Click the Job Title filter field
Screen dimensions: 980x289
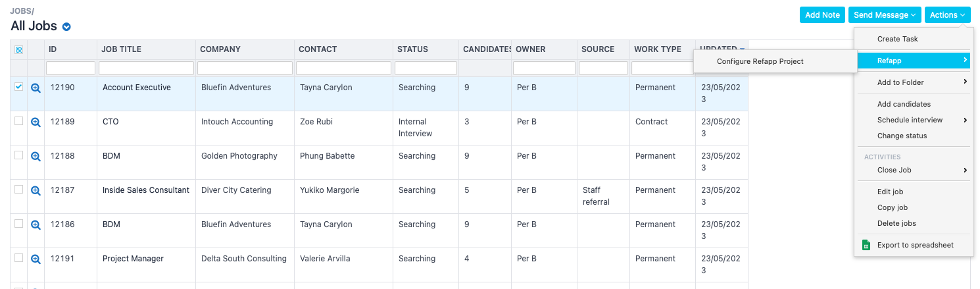[146, 68]
